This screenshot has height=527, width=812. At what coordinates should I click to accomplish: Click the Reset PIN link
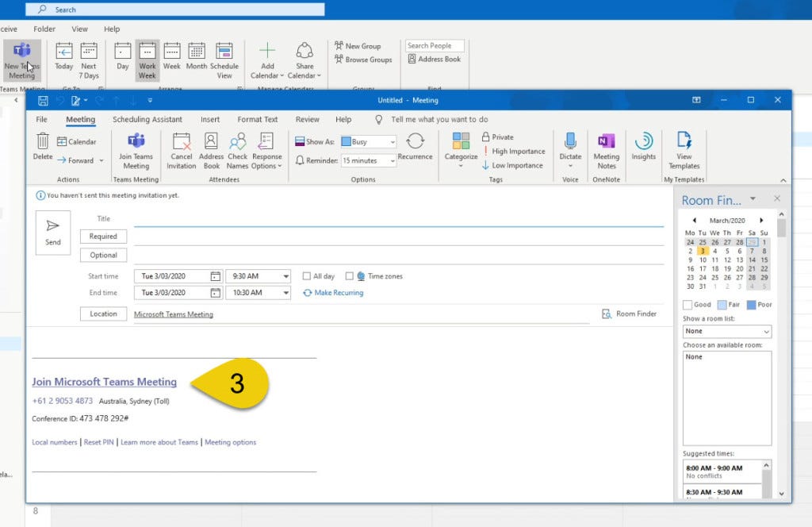click(98, 442)
